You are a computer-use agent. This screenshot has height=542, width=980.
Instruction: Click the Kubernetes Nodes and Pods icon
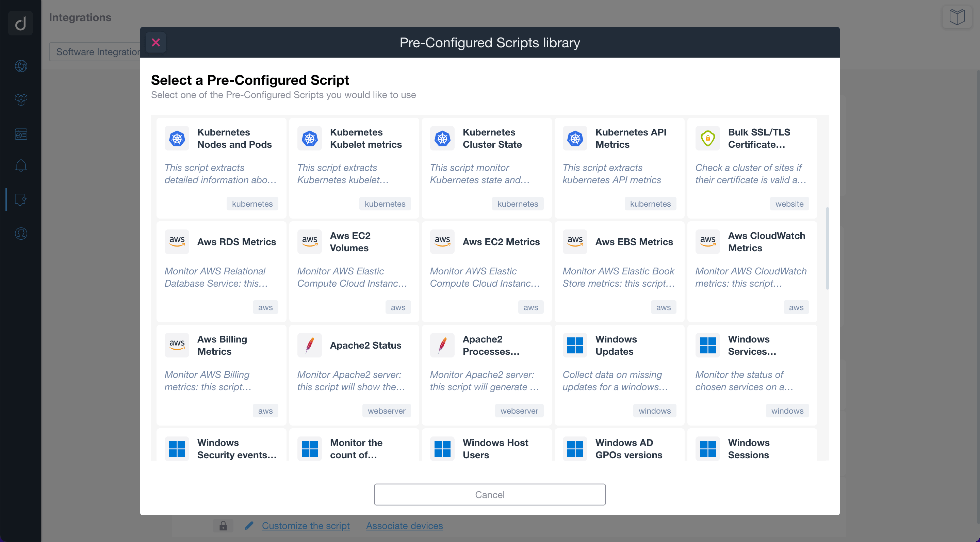(177, 138)
